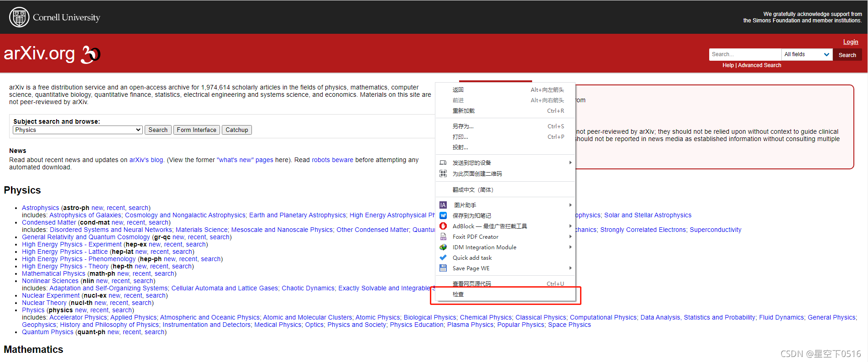Viewport: 868px width, 362px height.
Task: Open the Login link
Action: click(x=851, y=42)
